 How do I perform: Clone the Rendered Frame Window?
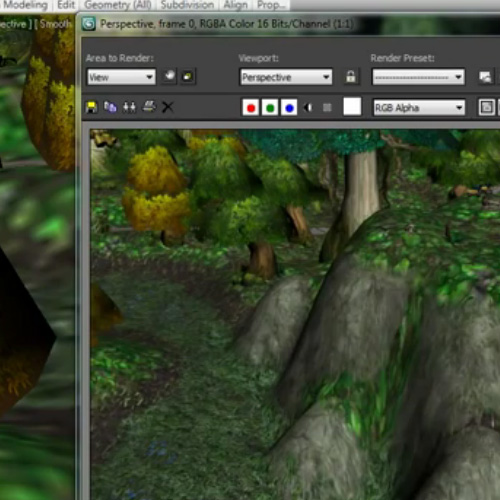point(129,107)
